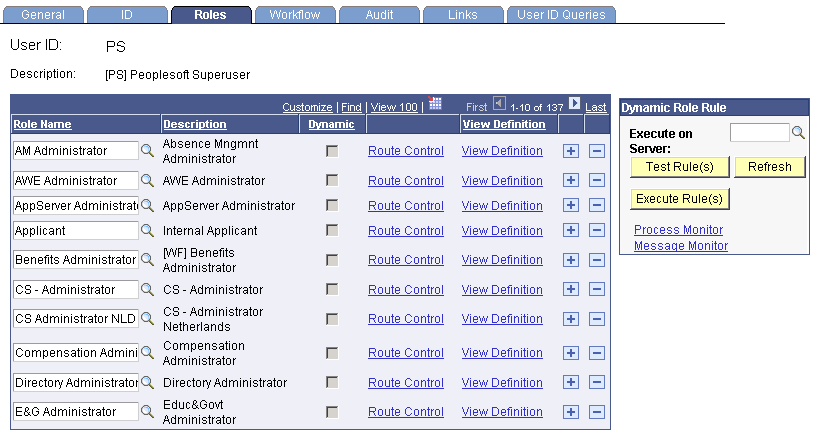Enable the Dynamic checkbox for E&G Administrator
Screen dimensions: 821x432
pos(332,412)
